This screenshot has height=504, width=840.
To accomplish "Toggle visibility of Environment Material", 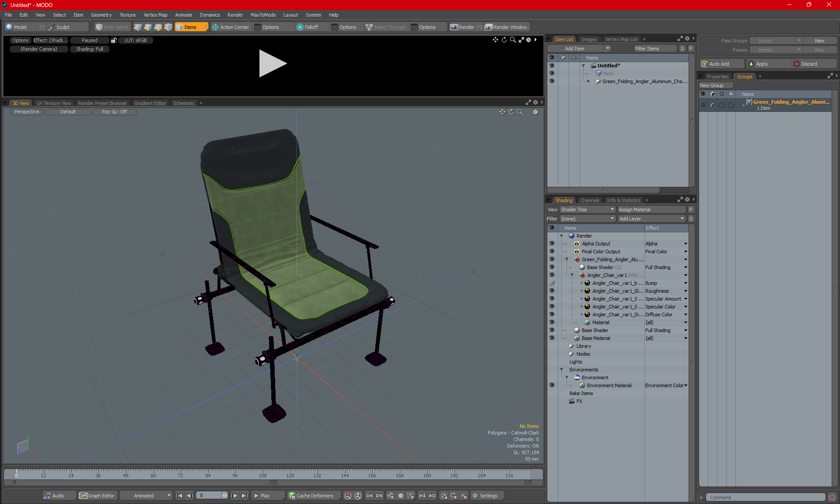I will [552, 385].
